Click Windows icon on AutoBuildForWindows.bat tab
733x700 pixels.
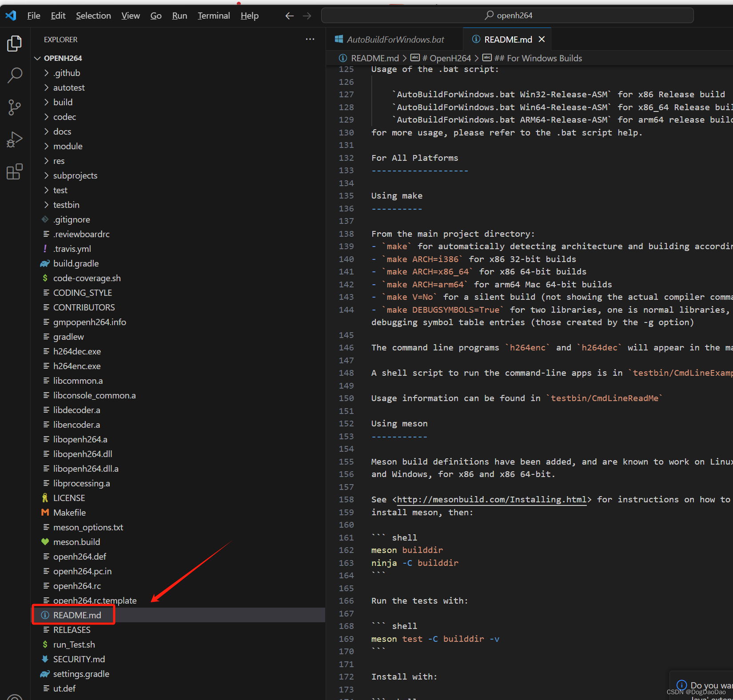pyautogui.click(x=339, y=40)
